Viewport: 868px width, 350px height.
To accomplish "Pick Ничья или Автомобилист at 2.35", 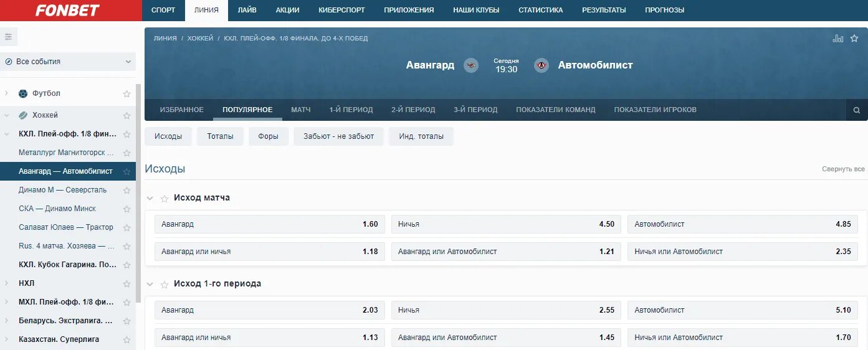I will coord(743,252).
